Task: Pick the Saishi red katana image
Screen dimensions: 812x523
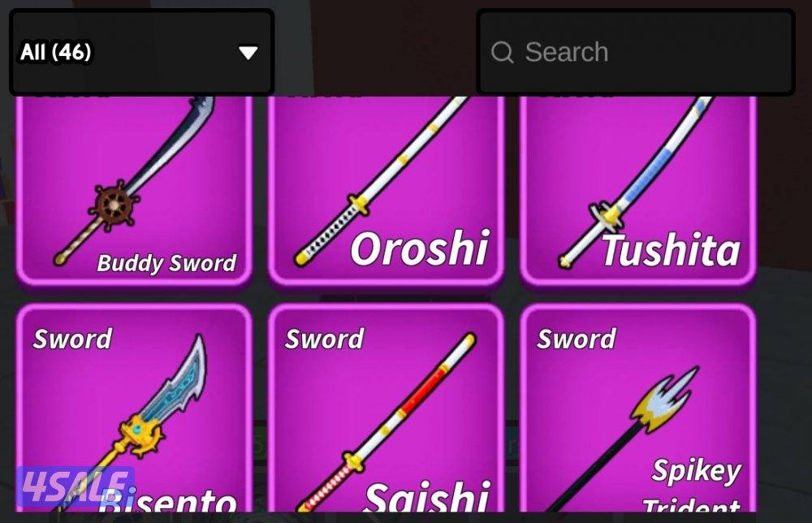Action: pos(386,422)
